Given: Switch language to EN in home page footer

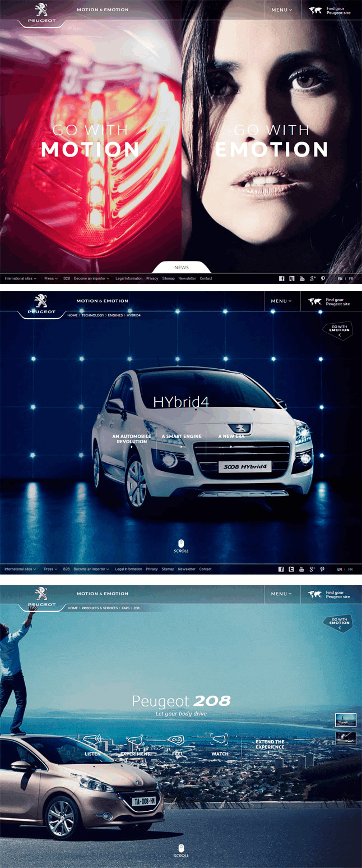Looking at the screenshot, I should point(340,279).
